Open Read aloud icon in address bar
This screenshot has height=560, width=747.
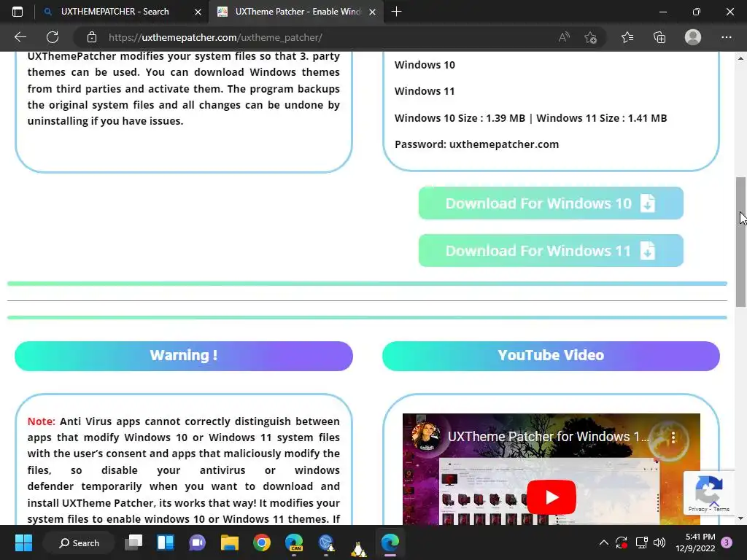564,37
